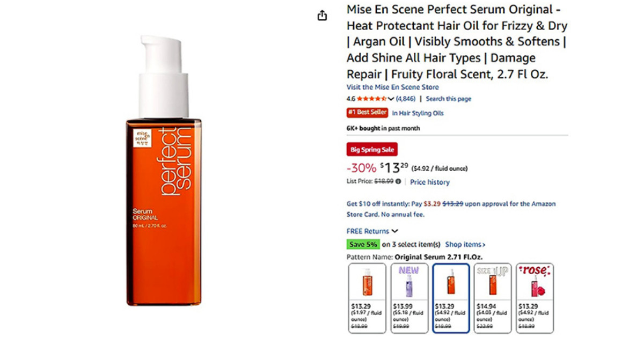Expand the FREE Returns dropdown

tap(372, 231)
